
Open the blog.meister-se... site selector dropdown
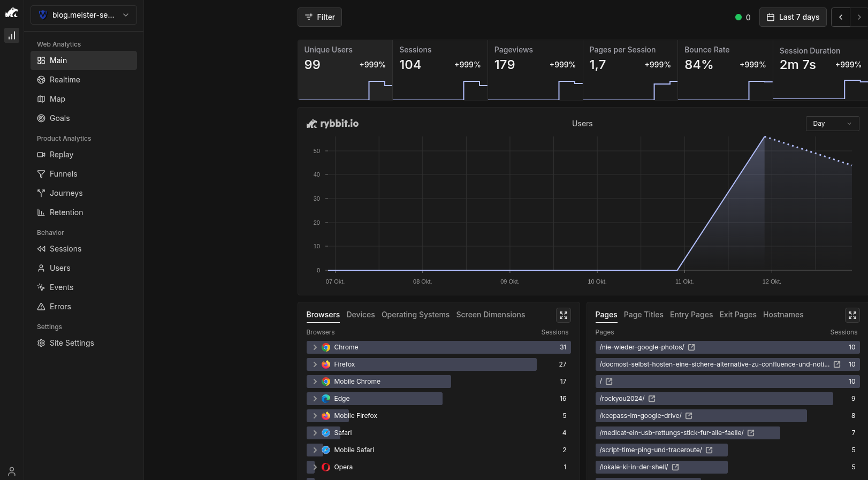click(83, 15)
